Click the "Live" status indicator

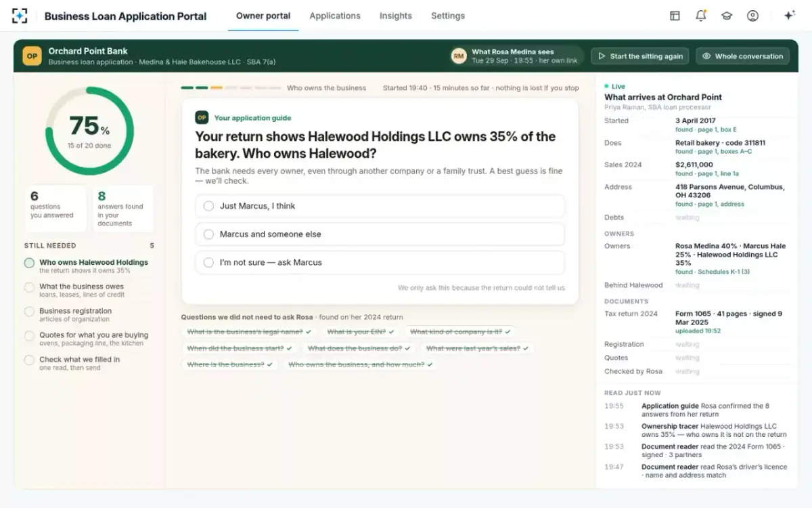coord(615,87)
